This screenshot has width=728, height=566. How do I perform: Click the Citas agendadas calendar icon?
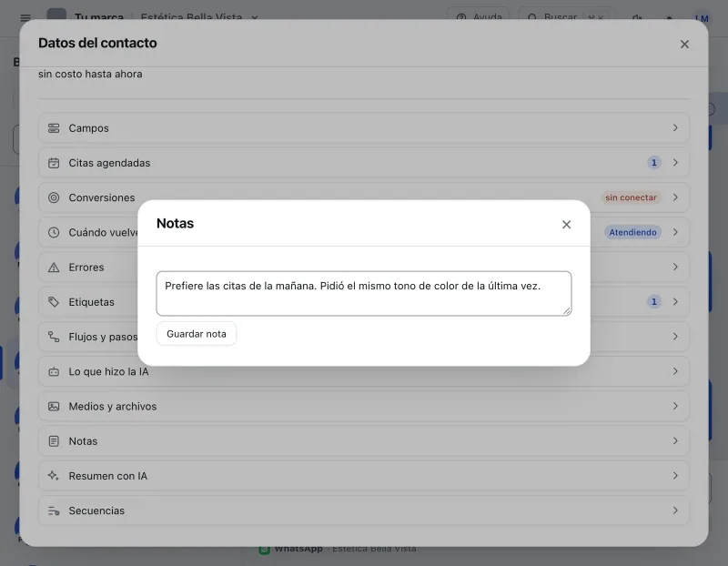click(x=54, y=163)
